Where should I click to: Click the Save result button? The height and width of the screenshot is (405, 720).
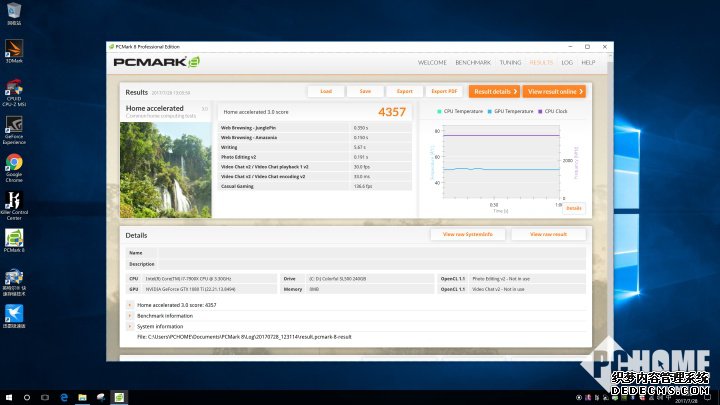(365, 91)
